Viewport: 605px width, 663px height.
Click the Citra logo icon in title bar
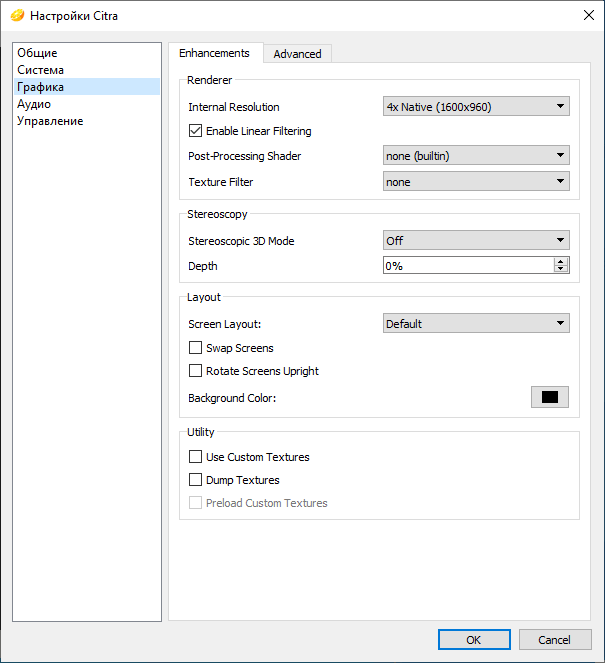pos(17,16)
